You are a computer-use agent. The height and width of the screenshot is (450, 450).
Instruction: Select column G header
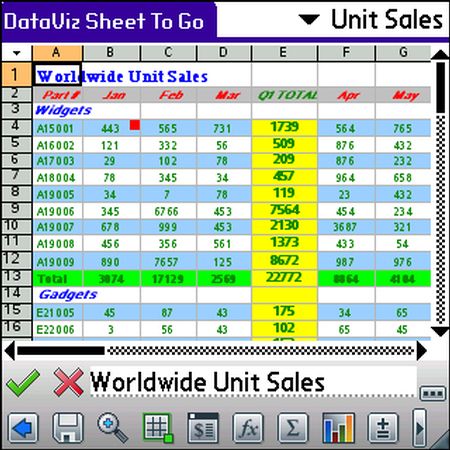tap(403, 53)
